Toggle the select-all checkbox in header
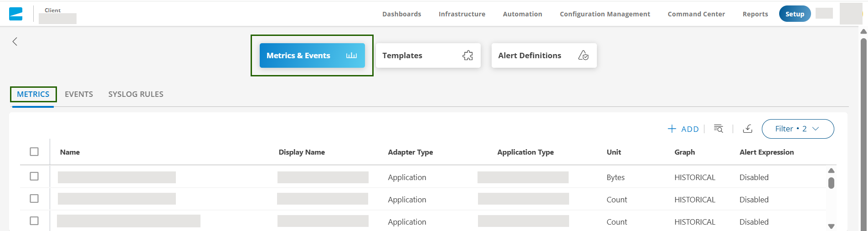Image resolution: width=868 pixels, height=231 pixels. (34, 152)
